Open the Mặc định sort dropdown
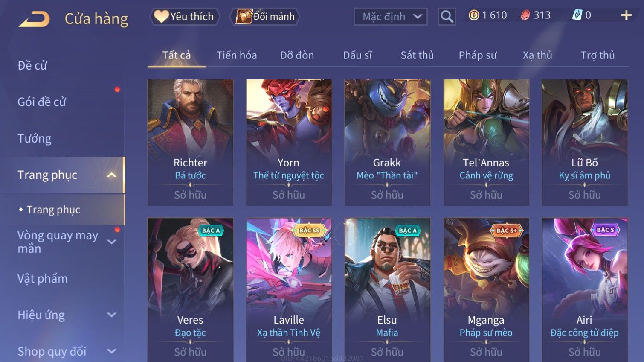 point(391,17)
